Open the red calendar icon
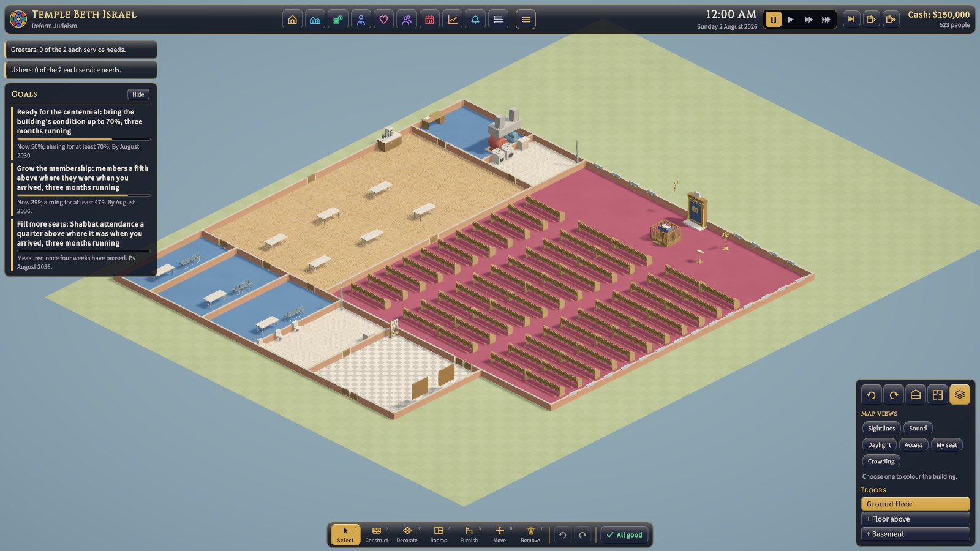The height and width of the screenshot is (551, 980). pyautogui.click(x=429, y=20)
